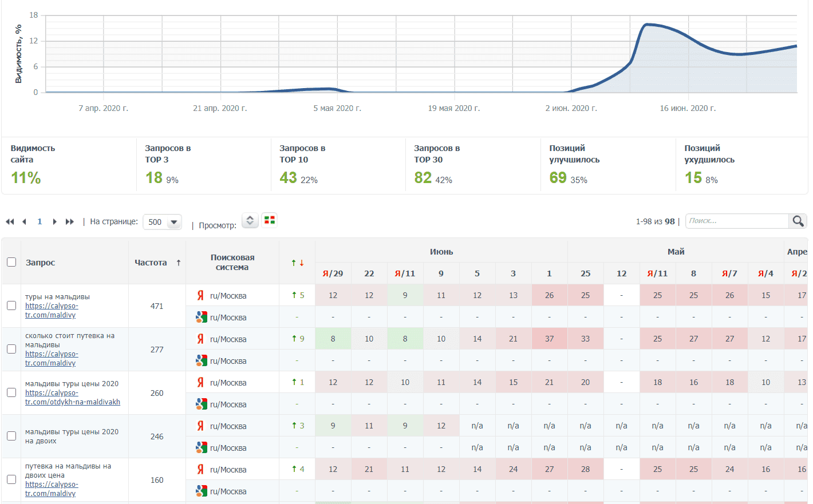Screen dimensions: 813x504
Task: Switch to colored grid view icon
Action: coord(270,220)
